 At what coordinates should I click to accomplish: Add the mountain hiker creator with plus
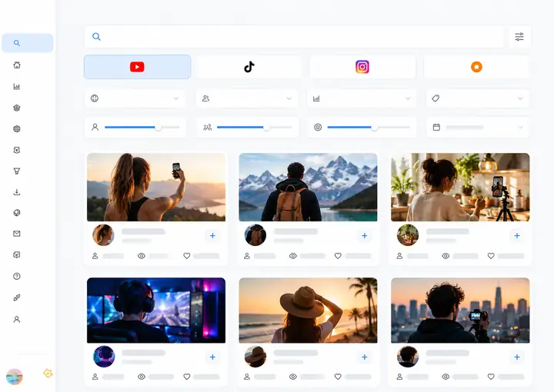coord(365,236)
